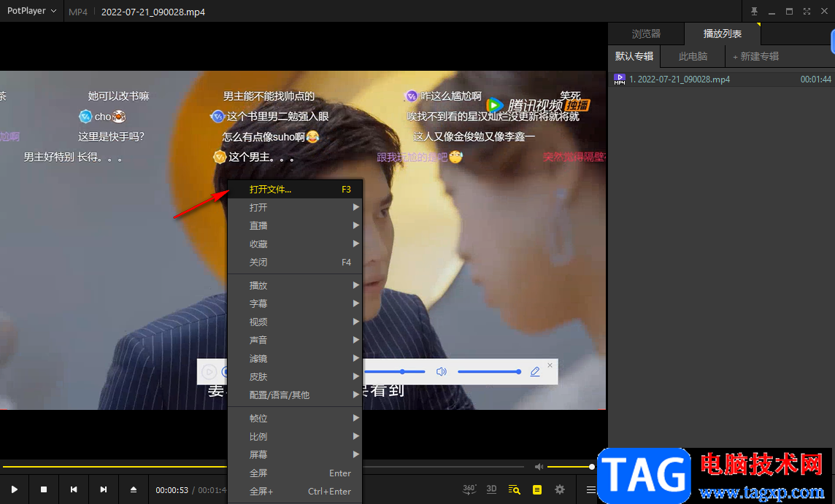Screen dimensions: 835x504
Task: Jump to next file with skip-forward button
Action: (104, 489)
